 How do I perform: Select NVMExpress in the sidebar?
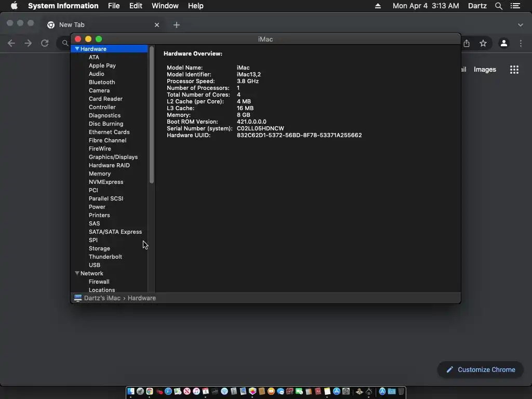click(106, 182)
